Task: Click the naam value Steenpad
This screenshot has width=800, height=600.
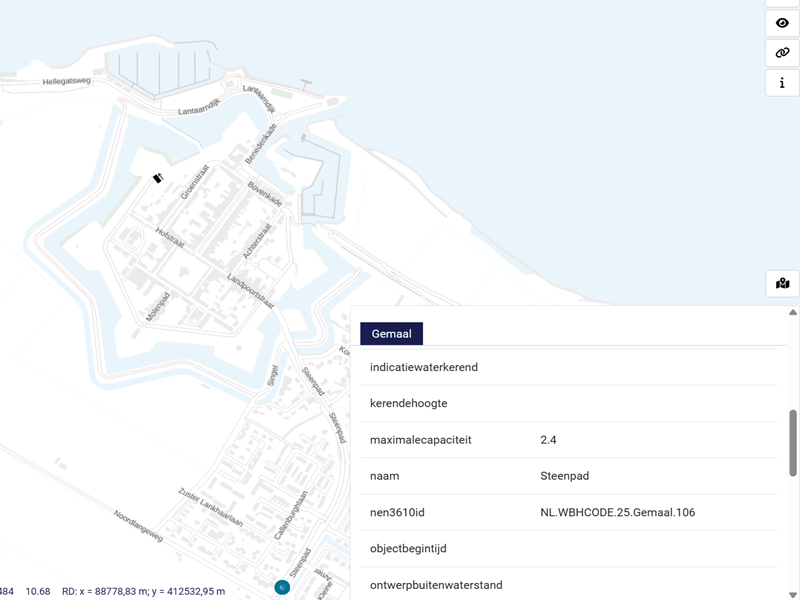Action: [x=564, y=476]
